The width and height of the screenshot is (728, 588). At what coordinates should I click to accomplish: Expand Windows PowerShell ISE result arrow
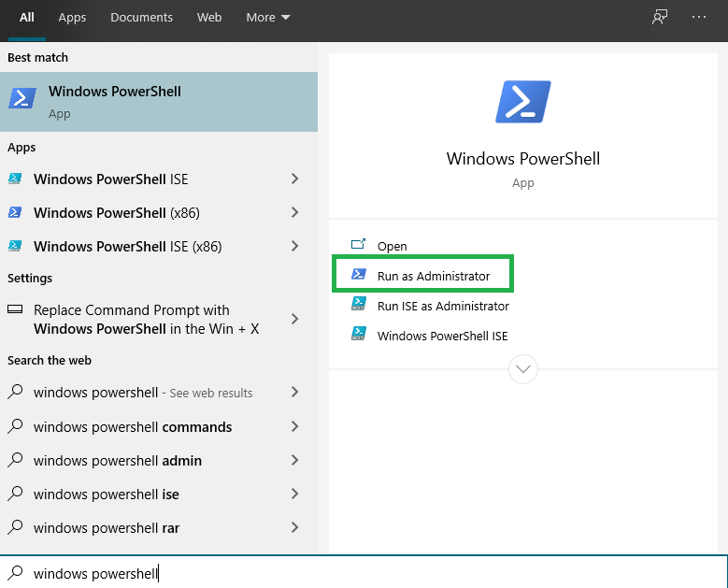[294, 179]
